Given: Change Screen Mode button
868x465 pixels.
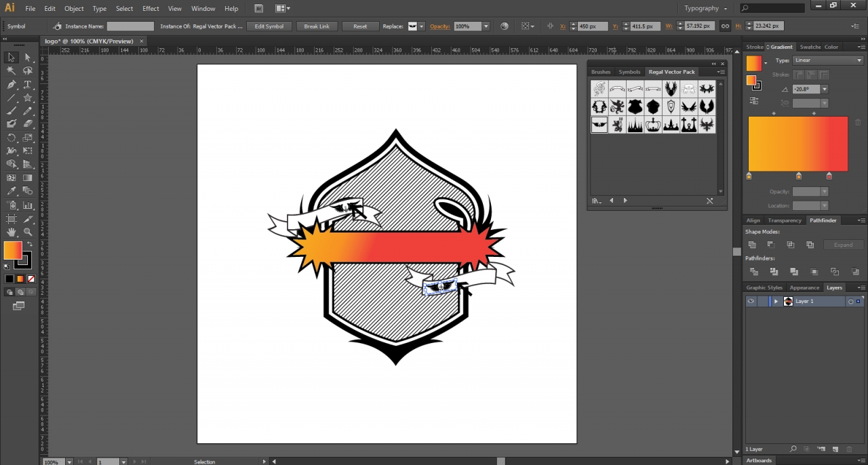Looking at the screenshot, I should click(18, 306).
